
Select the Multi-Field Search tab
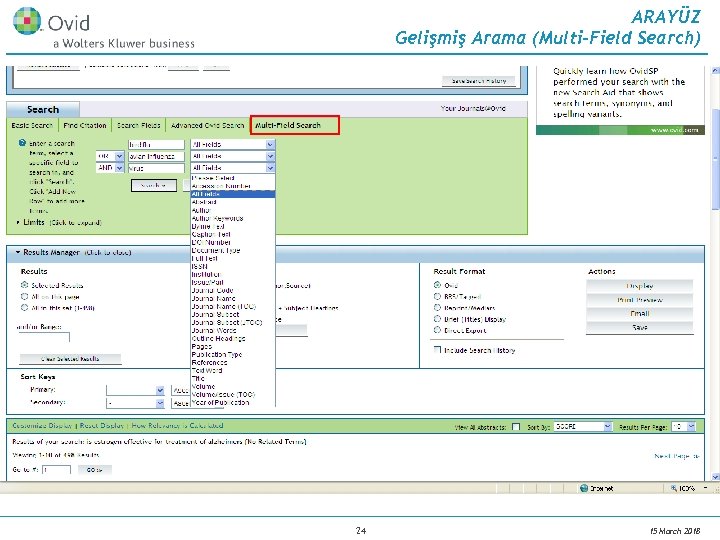tap(294, 125)
